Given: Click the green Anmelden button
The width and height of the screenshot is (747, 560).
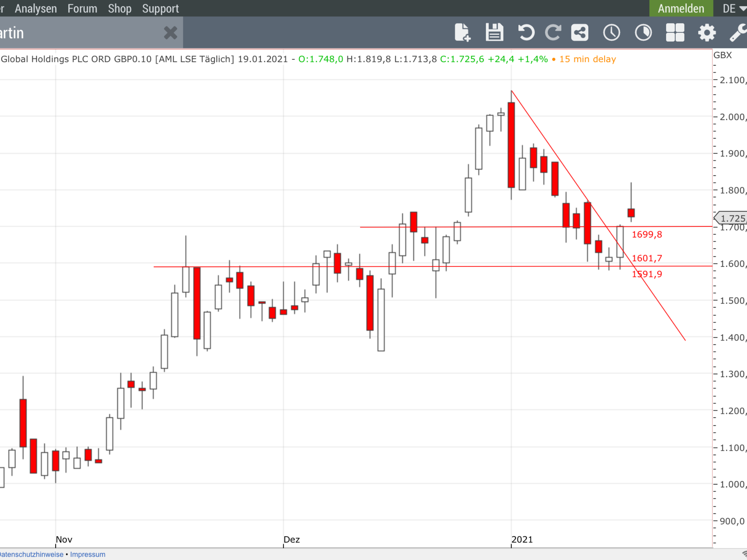Looking at the screenshot, I should (x=681, y=8).
